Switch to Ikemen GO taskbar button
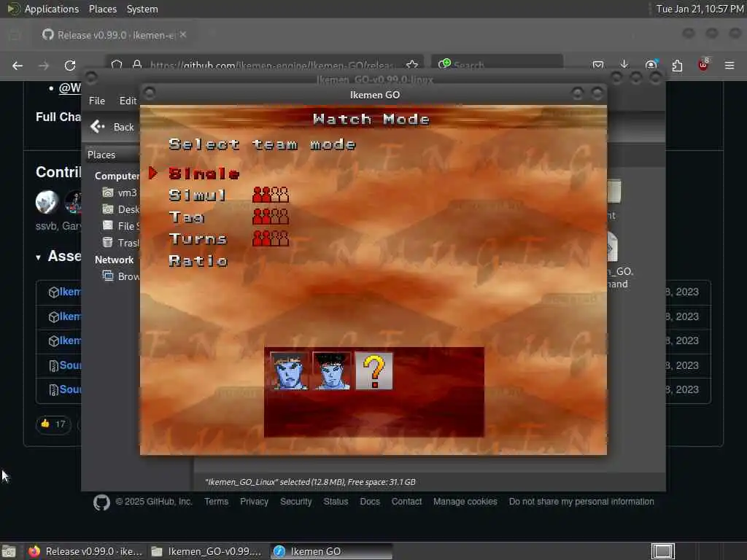This screenshot has height=560, width=747. pyautogui.click(x=331, y=551)
